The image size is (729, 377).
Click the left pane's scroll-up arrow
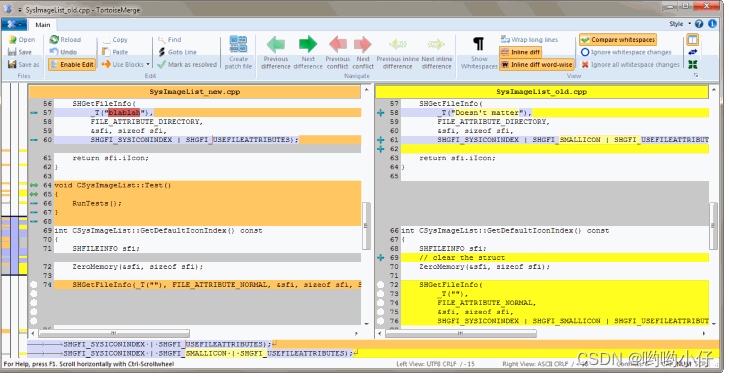(366, 90)
